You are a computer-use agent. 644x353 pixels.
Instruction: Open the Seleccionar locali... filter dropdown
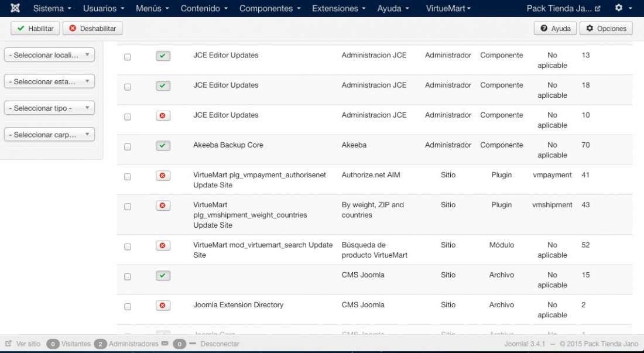(x=49, y=55)
